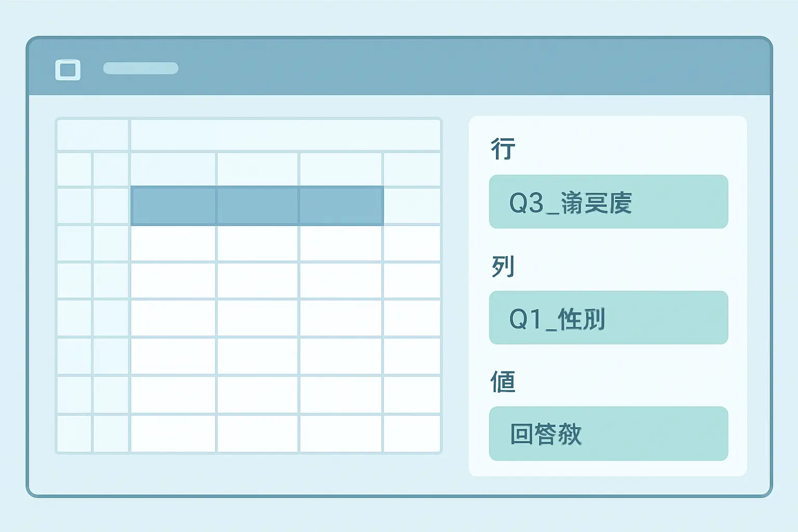The width and height of the screenshot is (798, 532).
Task: Click the 行 section label
Action: point(503,149)
